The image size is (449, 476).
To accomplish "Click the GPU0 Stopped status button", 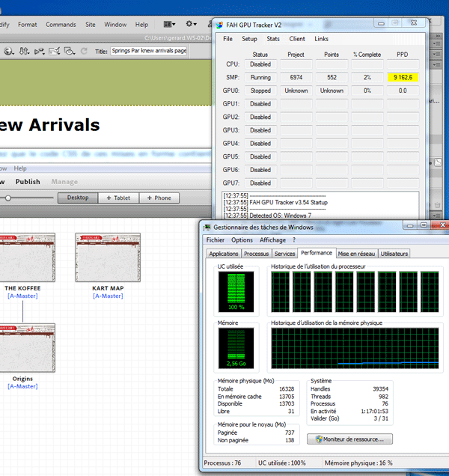I will point(260,91).
